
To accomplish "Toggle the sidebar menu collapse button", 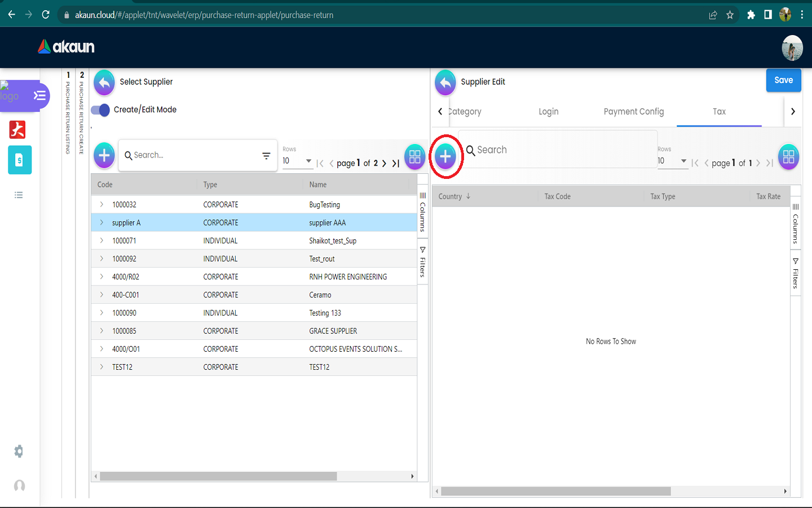I will (x=39, y=95).
